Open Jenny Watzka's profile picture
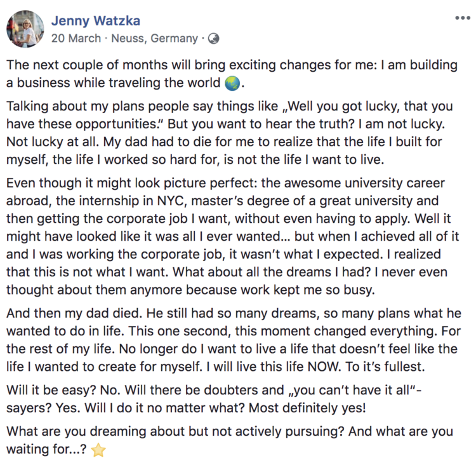This screenshot has width=476, height=463. 25,29
